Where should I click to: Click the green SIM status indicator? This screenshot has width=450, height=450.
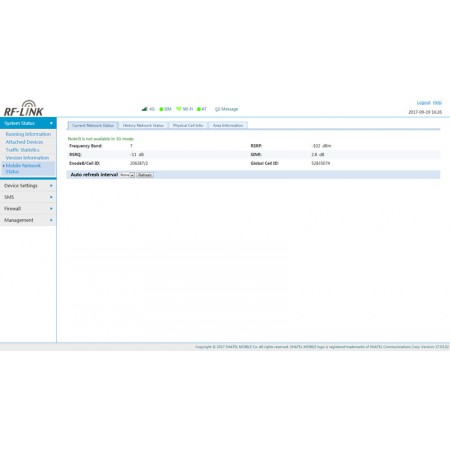click(x=161, y=109)
